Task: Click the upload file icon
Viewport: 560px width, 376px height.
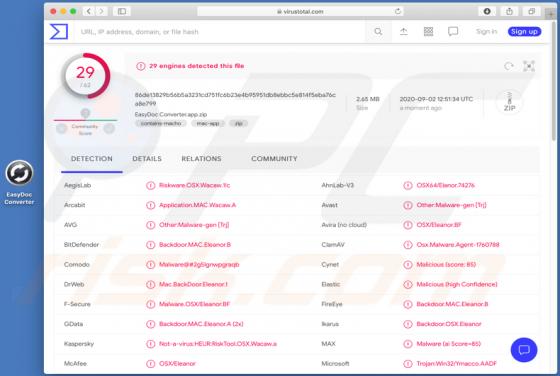Action: (x=404, y=32)
